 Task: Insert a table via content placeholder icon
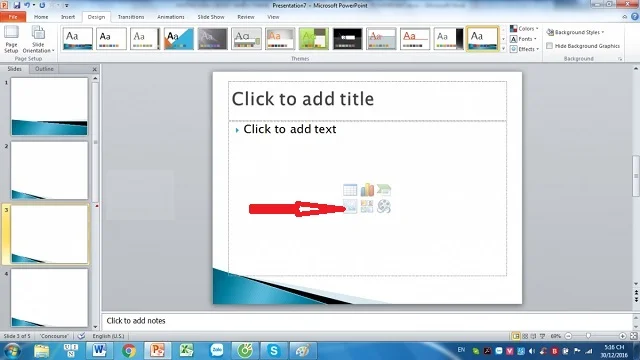pyautogui.click(x=350, y=190)
